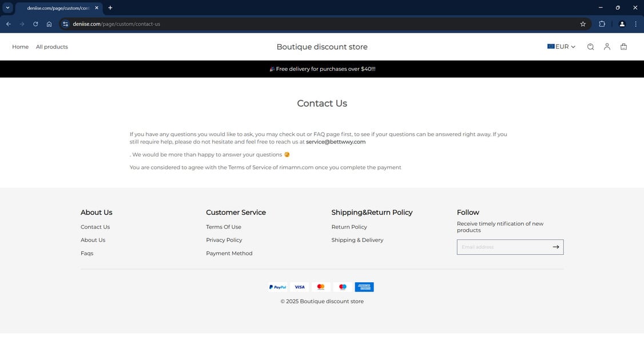
Task: Open the tab search dropdown arrow
Action: [x=7, y=8]
